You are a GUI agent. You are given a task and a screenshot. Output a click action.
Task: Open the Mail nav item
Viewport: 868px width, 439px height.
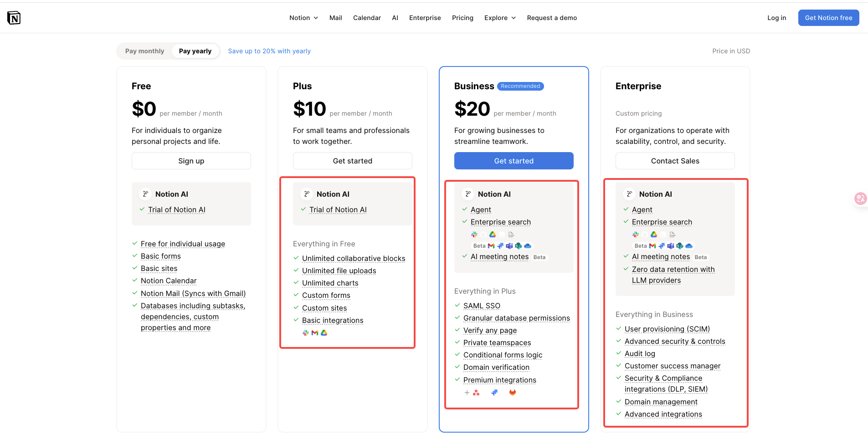click(x=336, y=18)
